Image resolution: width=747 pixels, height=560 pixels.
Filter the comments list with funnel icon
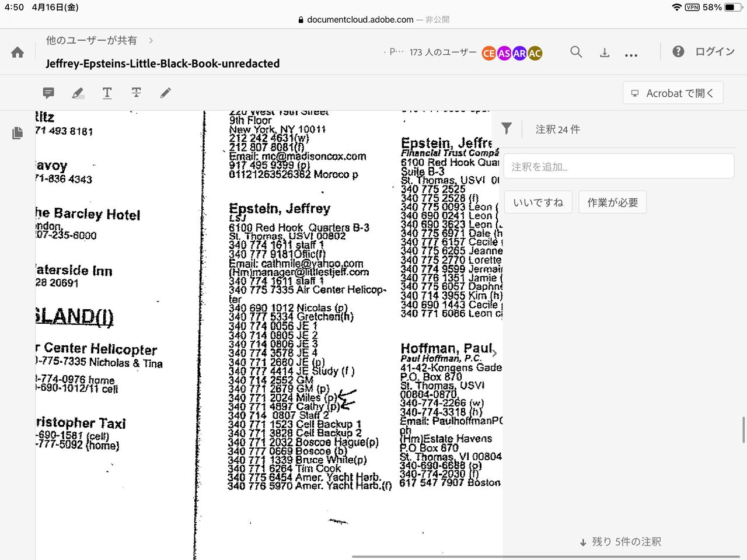point(507,128)
